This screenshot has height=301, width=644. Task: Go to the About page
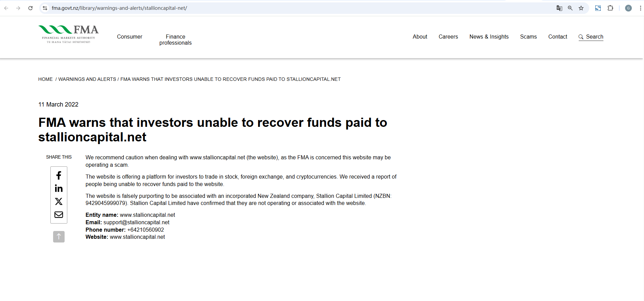tap(420, 37)
